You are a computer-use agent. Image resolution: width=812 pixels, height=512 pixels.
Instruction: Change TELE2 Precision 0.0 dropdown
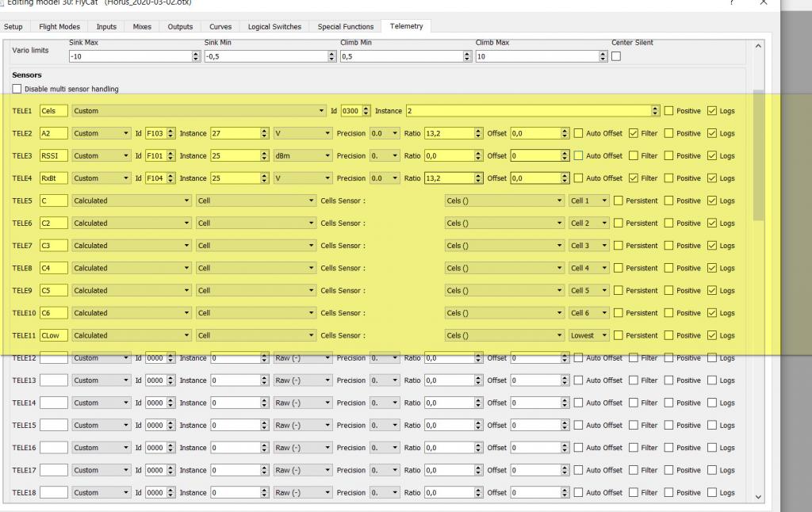tap(385, 133)
